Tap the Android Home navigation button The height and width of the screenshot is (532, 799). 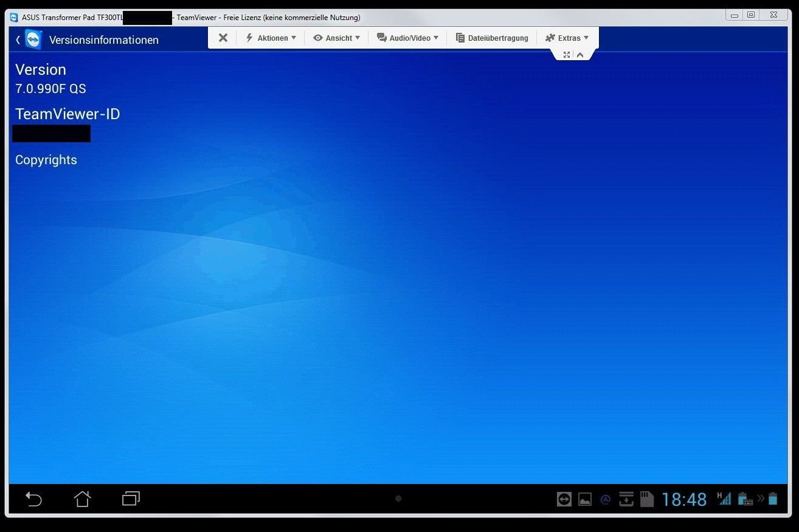[x=82, y=499]
